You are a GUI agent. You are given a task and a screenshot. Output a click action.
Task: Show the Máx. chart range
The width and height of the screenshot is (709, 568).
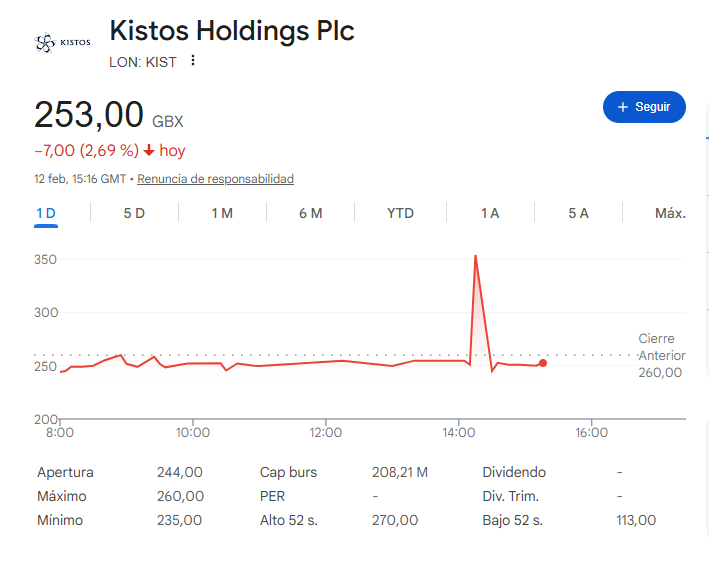670,213
